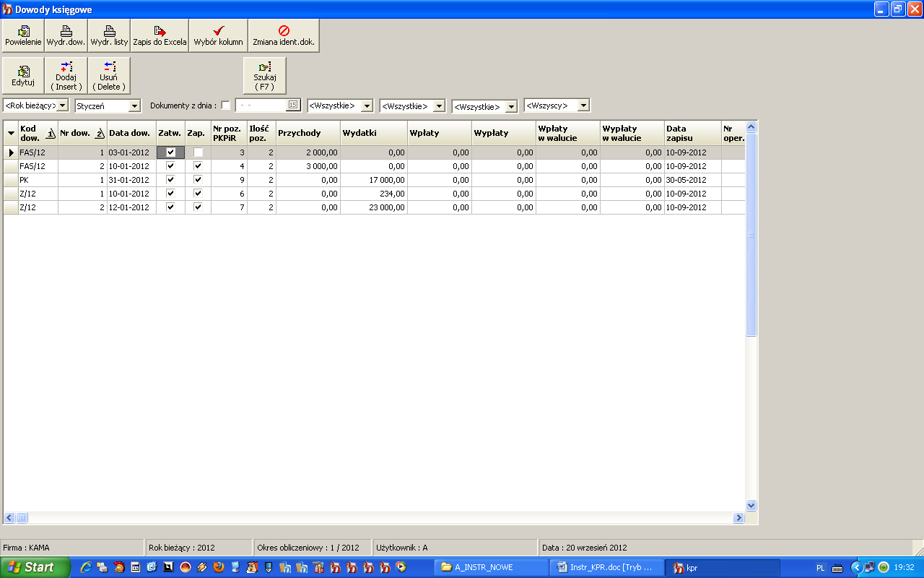Image resolution: width=924 pixels, height=578 pixels.
Task: Open the <Wszyscy> users dropdown
Action: (583, 105)
